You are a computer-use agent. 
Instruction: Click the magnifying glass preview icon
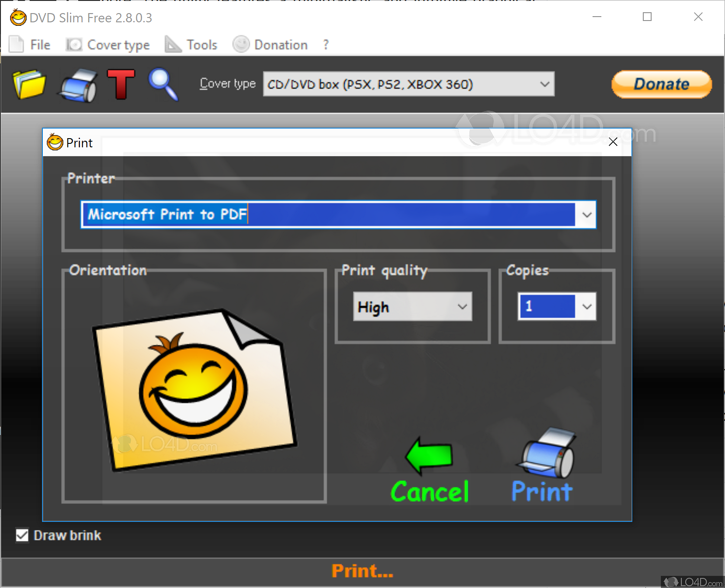tap(163, 84)
